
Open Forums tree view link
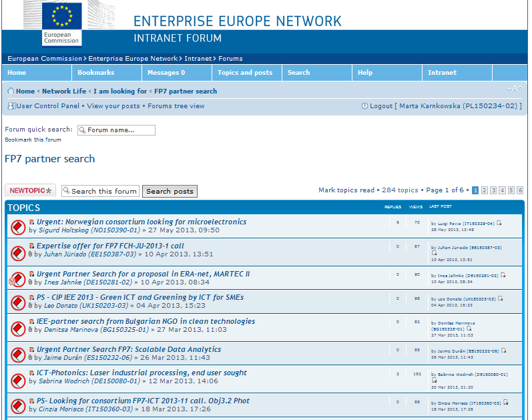pyautogui.click(x=176, y=106)
